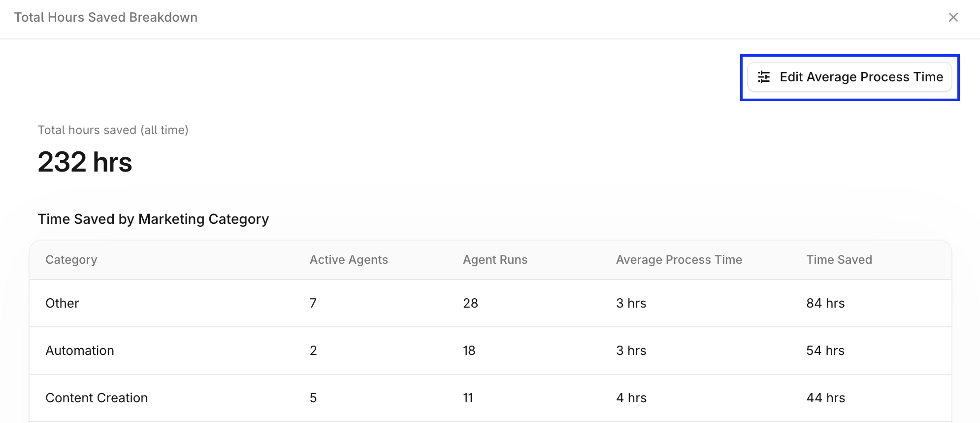Click the sliders icon beside Edit Average Process Time
The width and height of the screenshot is (980, 423).
(x=764, y=77)
